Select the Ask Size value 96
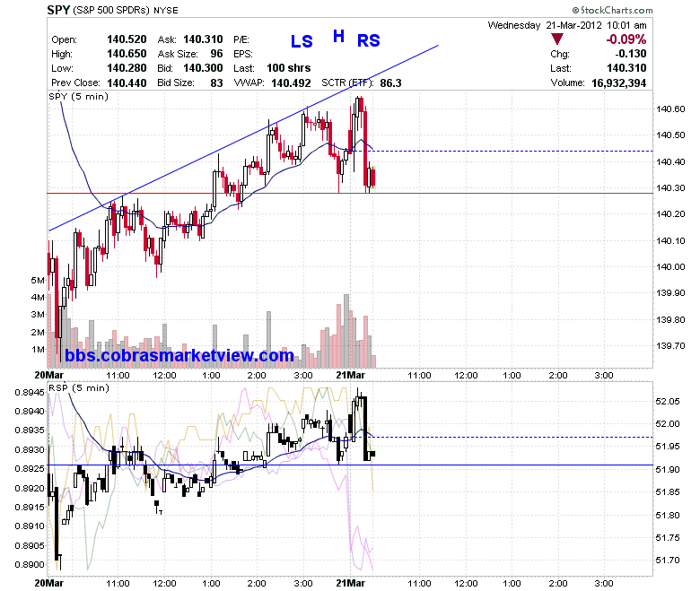This screenshot has height=591, width=700. (216, 54)
